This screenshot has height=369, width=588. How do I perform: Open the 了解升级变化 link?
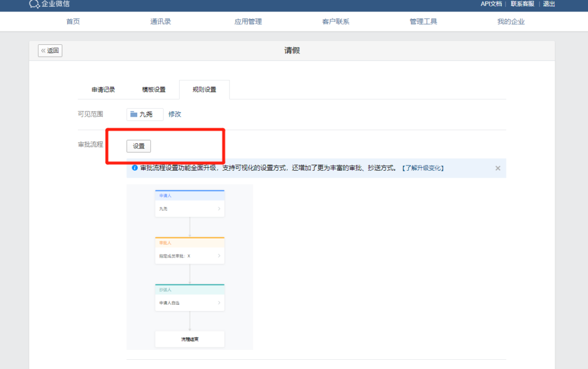point(422,168)
